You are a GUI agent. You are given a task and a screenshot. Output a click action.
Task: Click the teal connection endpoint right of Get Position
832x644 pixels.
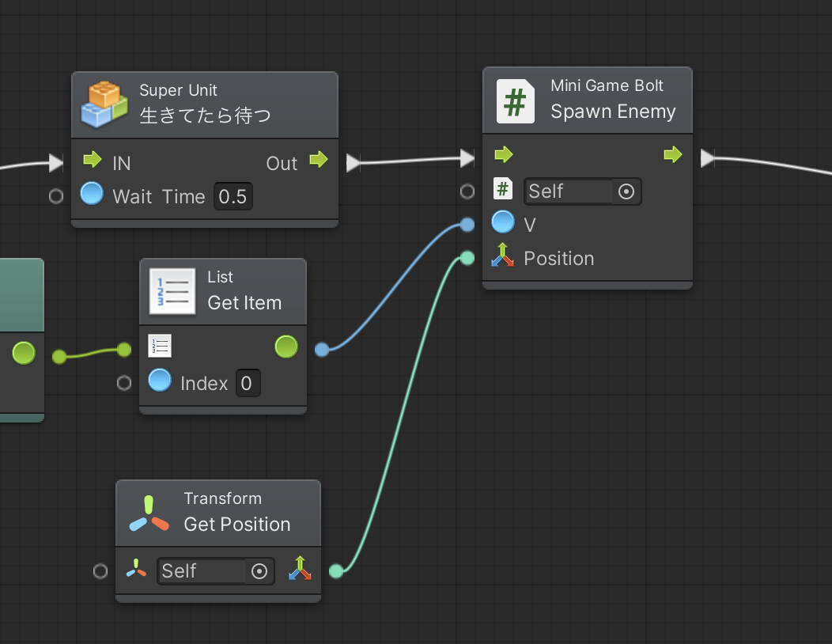click(336, 571)
